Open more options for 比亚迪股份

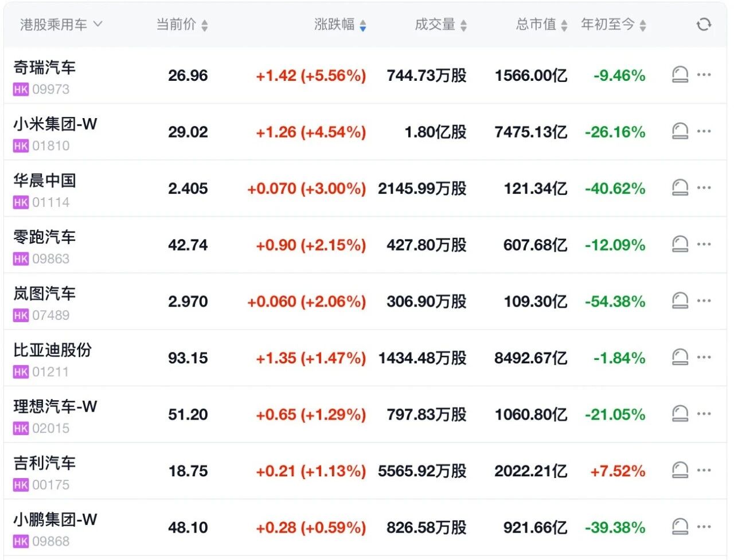(704, 357)
